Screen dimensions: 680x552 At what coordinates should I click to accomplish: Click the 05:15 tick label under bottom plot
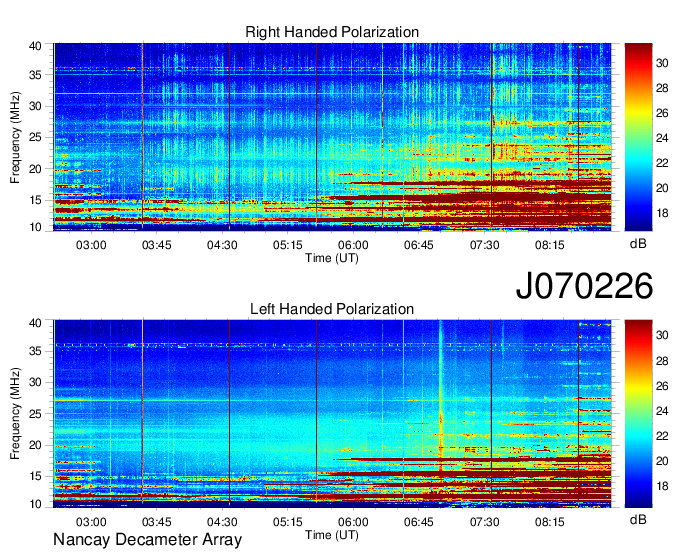(x=288, y=522)
